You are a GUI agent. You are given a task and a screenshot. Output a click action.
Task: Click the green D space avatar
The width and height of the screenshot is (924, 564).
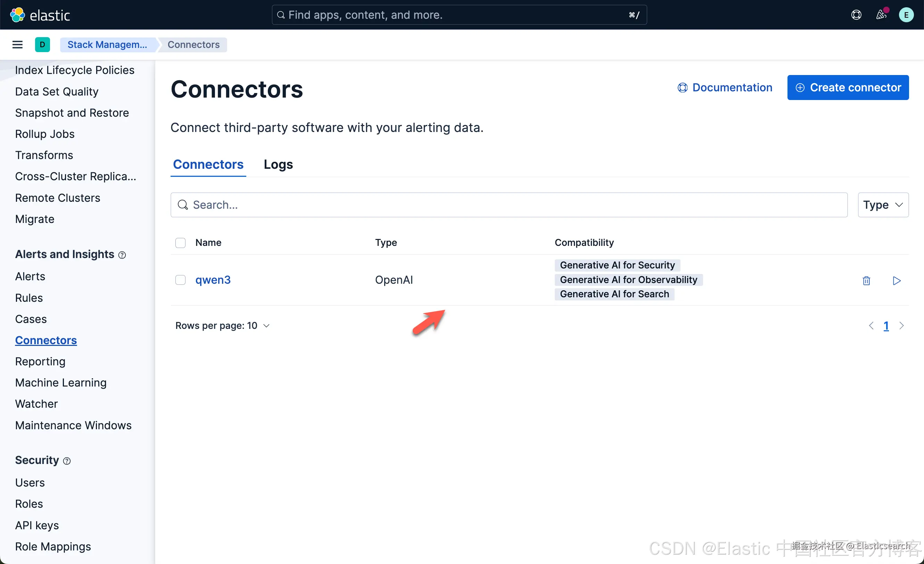coord(42,44)
